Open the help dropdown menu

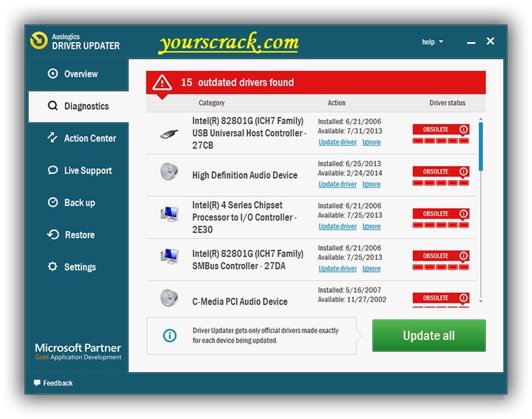[433, 42]
